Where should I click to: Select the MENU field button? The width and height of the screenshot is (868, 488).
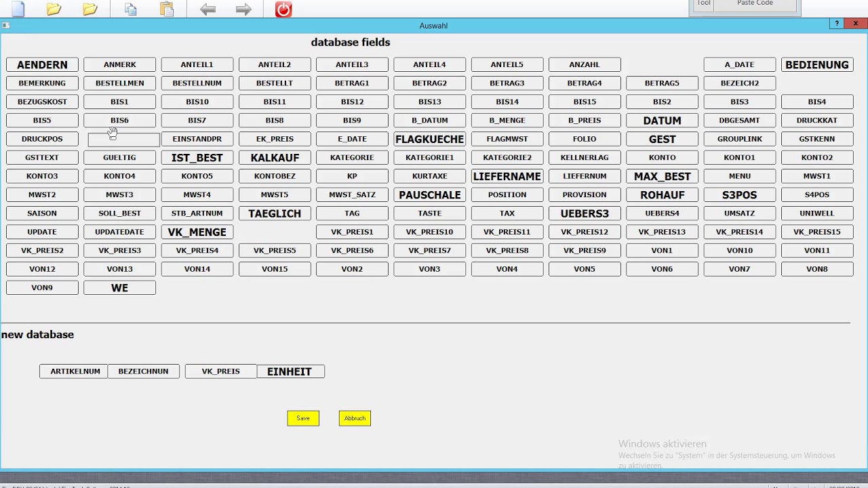pyautogui.click(x=739, y=176)
